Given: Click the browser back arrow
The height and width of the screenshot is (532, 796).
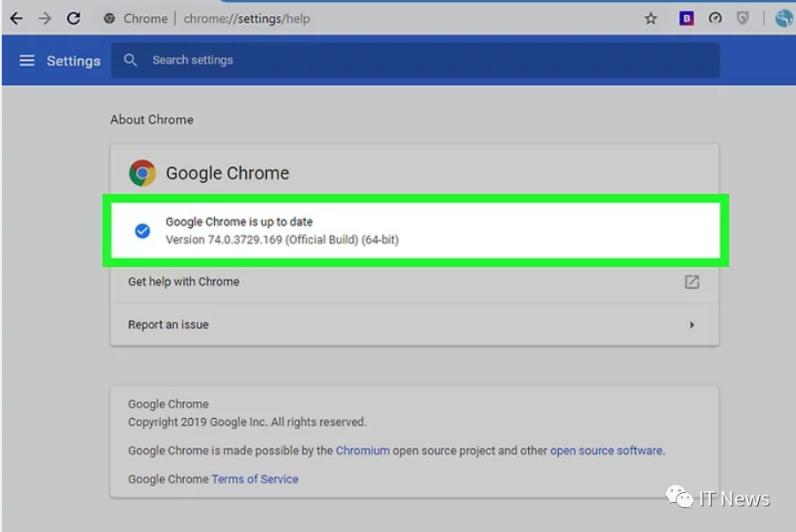Looking at the screenshot, I should click(x=16, y=19).
